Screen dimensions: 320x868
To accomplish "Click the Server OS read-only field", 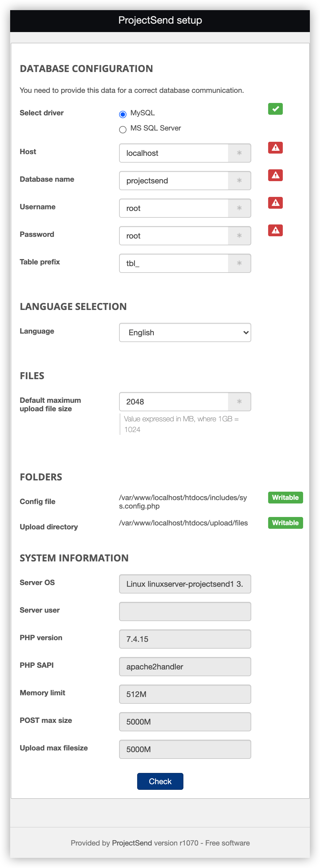I will tap(185, 584).
